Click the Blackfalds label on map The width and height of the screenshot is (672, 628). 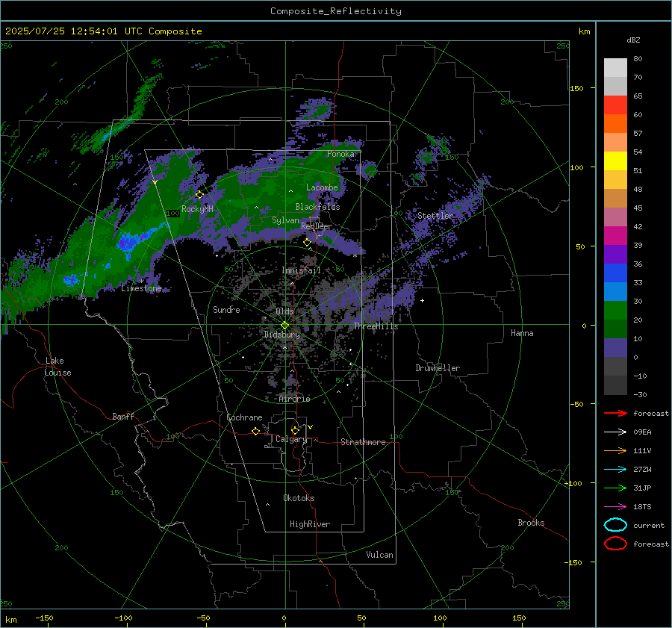[317, 207]
